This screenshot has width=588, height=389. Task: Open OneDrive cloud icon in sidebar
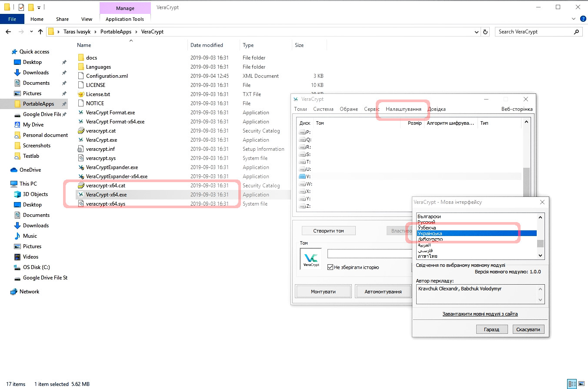[x=14, y=170]
